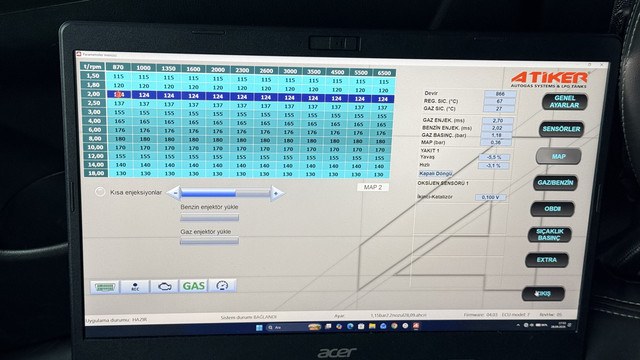Click the Kapalı Döngü label
The height and width of the screenshot is (360, 640).
tap(436, 173)
